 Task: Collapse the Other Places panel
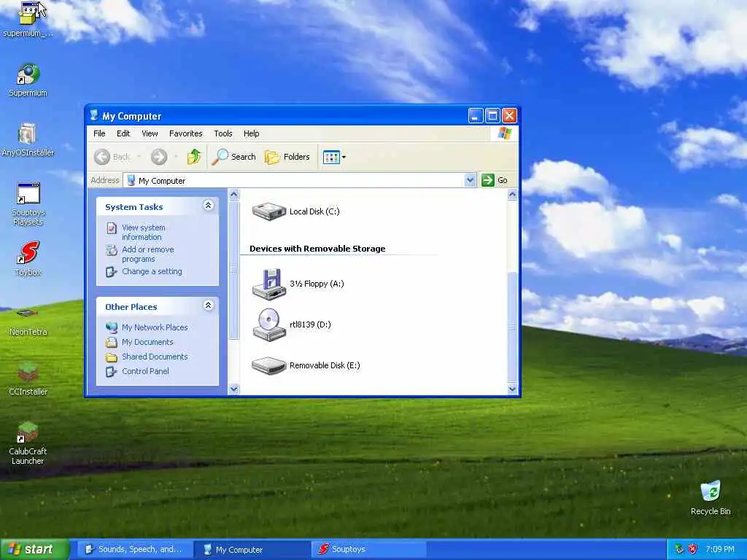click(208, 306)
